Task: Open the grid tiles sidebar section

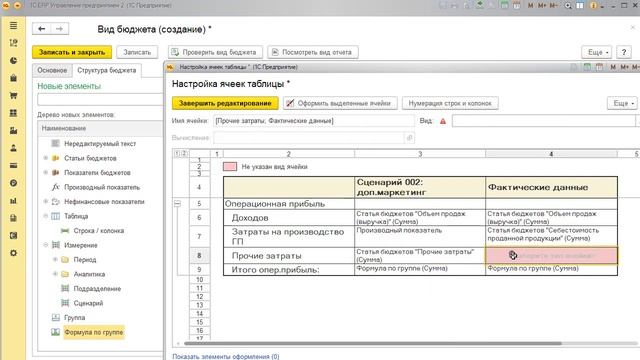Action: 13,113
